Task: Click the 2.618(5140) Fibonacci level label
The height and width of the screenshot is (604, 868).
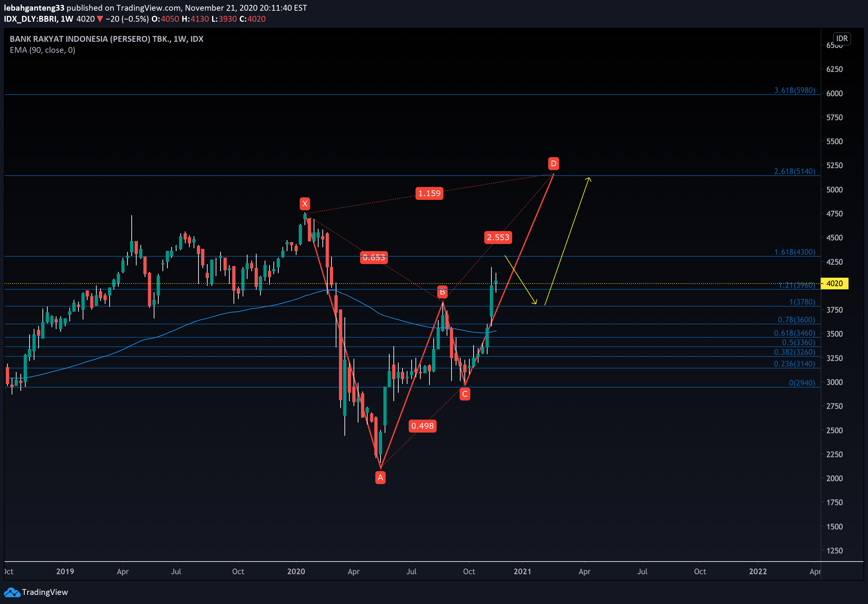Action: [794, 171]
